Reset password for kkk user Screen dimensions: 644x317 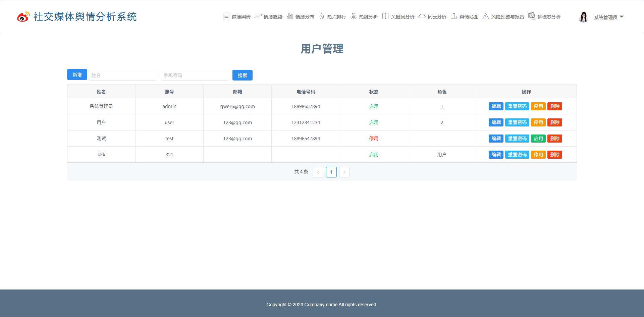point(517,155)
